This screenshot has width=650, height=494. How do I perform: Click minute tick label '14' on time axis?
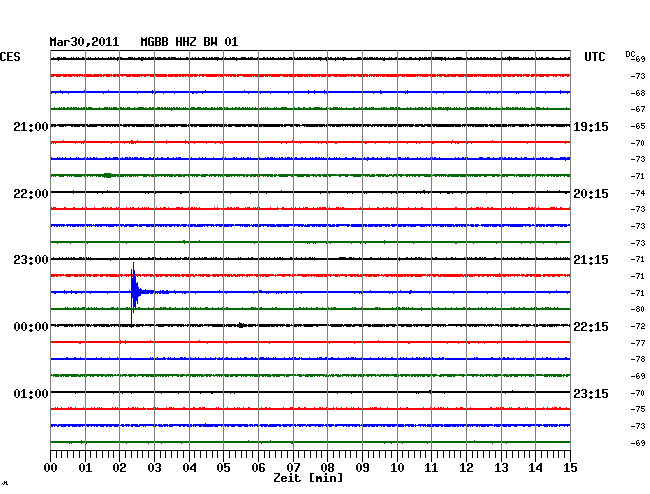click(x=536, y=468)
